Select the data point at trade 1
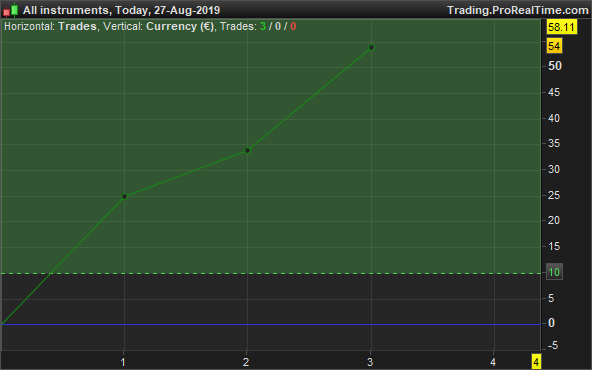 [124, 196]
